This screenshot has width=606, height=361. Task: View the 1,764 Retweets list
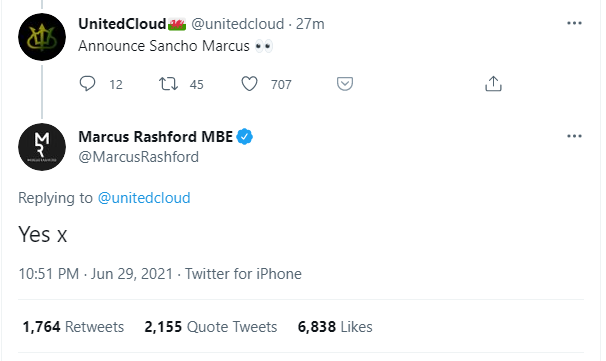click(x=73, y=327)
